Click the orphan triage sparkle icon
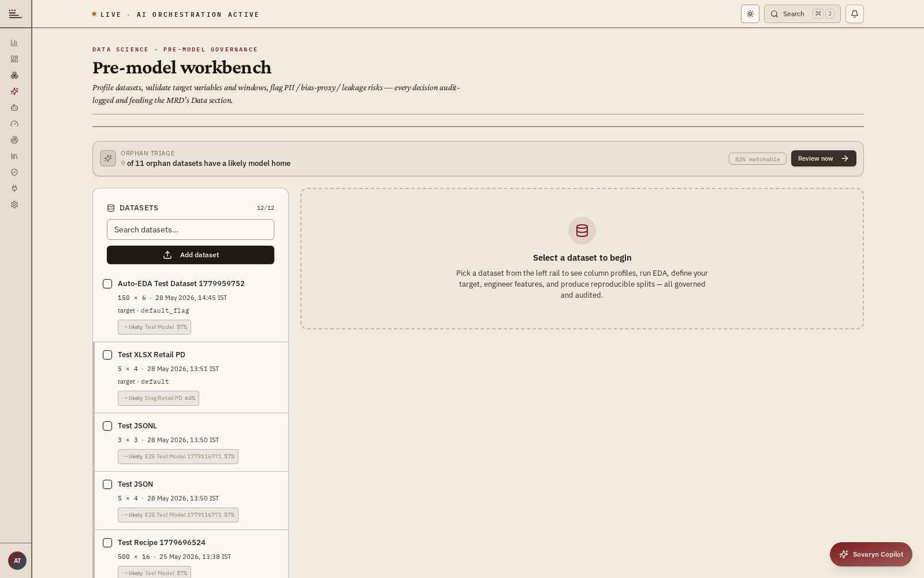 pos(108,158)
